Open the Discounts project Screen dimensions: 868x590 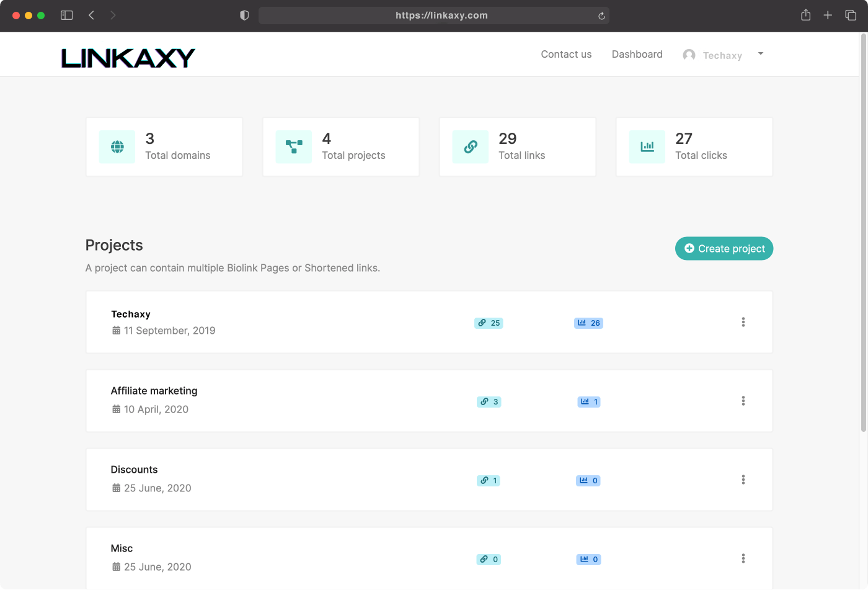[134, 470]
